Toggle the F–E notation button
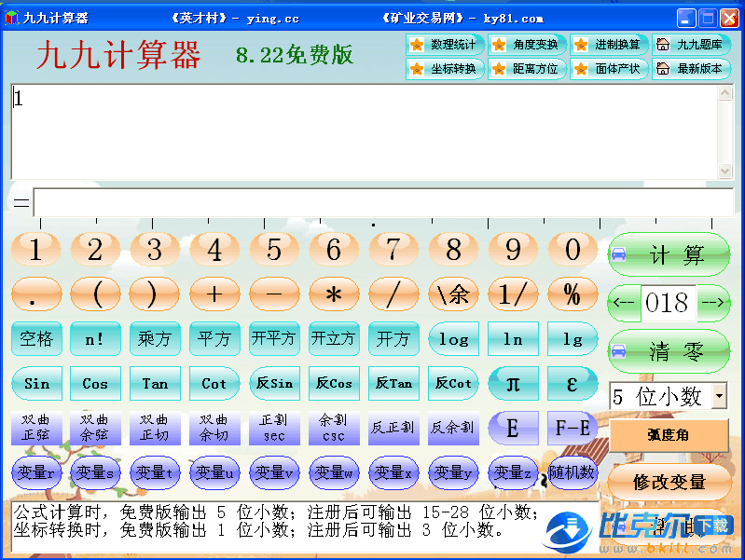745x560 pixels. (x=573, y=429)
